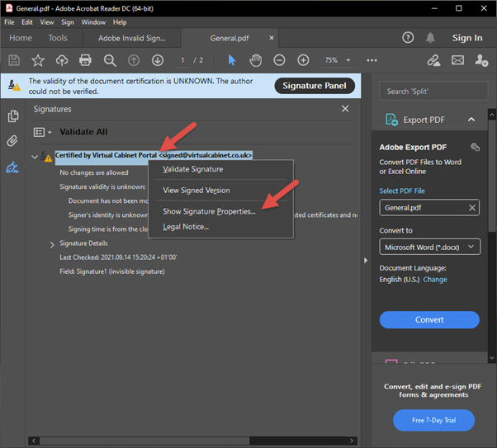
Task: Open the Microsoft Word (*.docx) format dropdown
Action: point(429,247)
